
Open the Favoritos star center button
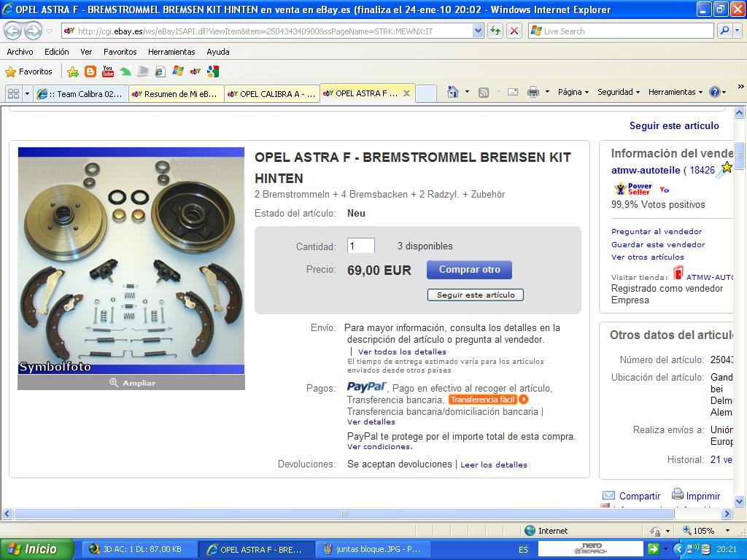pos(28,72)
